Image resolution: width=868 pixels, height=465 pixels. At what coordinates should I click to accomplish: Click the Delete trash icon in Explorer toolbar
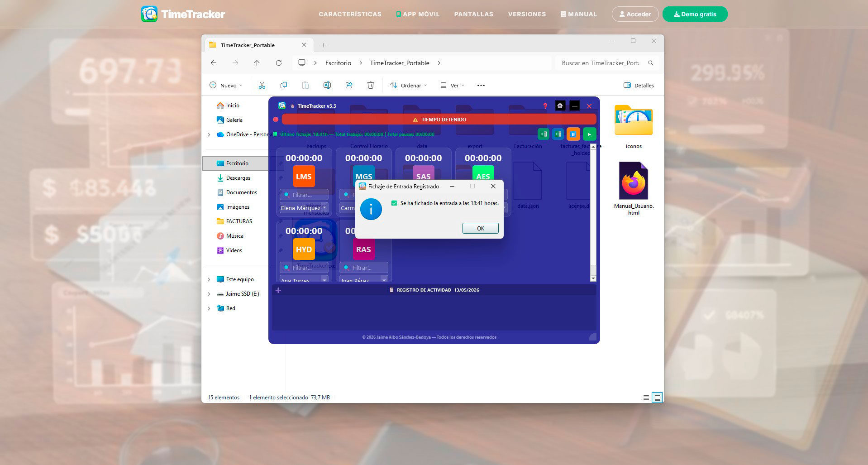tap(371, 85)
